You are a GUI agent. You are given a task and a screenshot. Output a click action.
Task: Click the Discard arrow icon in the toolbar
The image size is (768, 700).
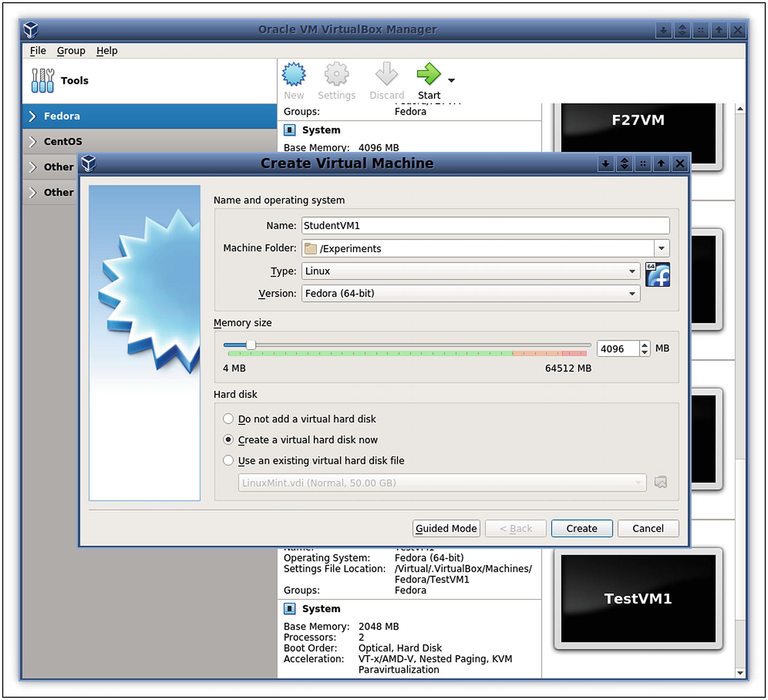pyautogui.click(x=386, y=74)
